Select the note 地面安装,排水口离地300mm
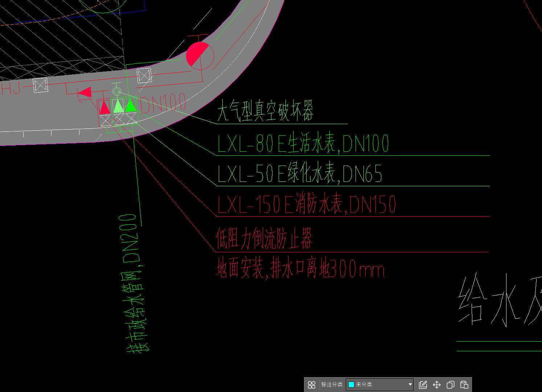 tap(300, 268)
